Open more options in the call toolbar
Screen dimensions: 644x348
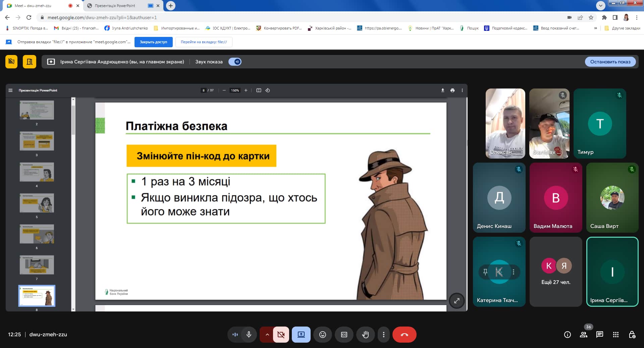[383, 335]
